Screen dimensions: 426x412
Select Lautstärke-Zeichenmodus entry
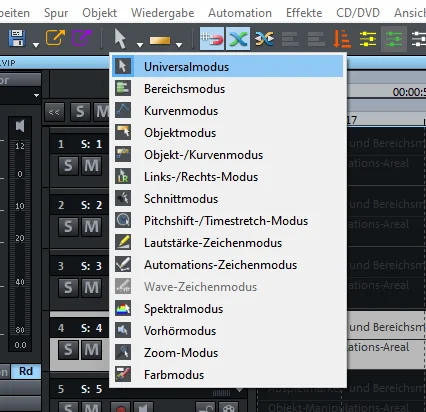coord(228,243)
